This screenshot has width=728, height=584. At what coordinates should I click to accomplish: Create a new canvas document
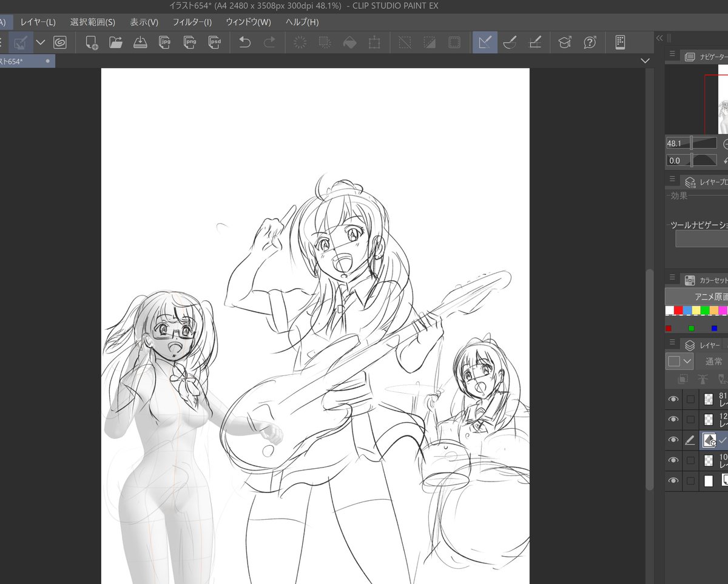(92, 42)
